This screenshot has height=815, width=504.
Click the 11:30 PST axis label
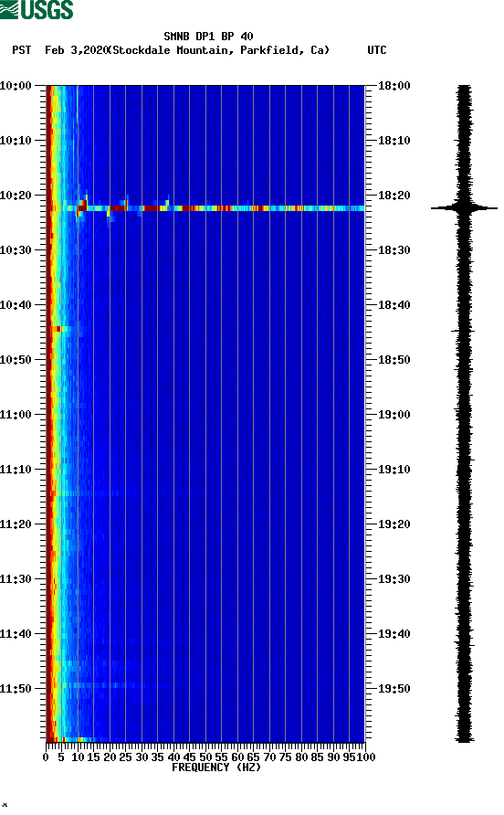coord(16,579)
